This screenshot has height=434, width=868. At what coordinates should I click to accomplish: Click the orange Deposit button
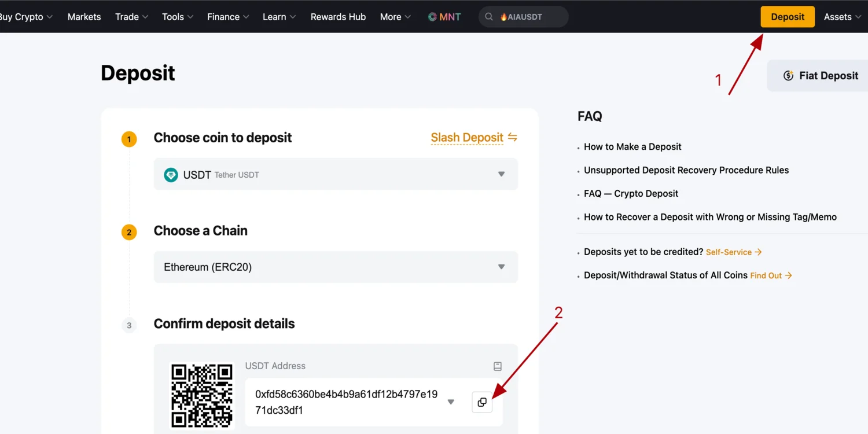(787, 17)
